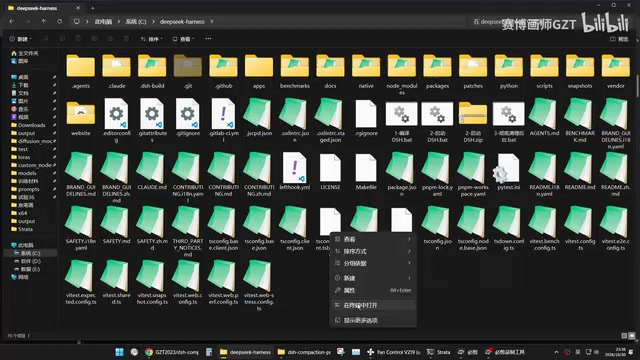The height and width of the screenshot is (360, 640).
Task: Select the SAFETY.md file
Action: pyautogui.click(x=116, y=225)
